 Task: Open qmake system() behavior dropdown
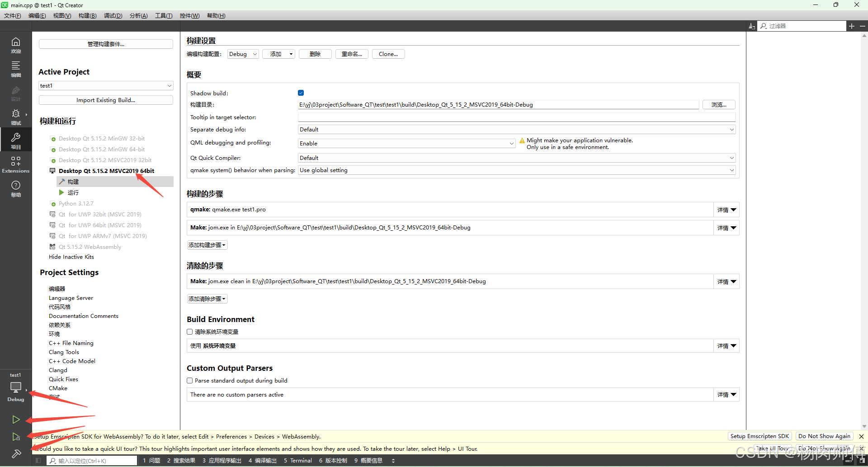tap(517, 170)
